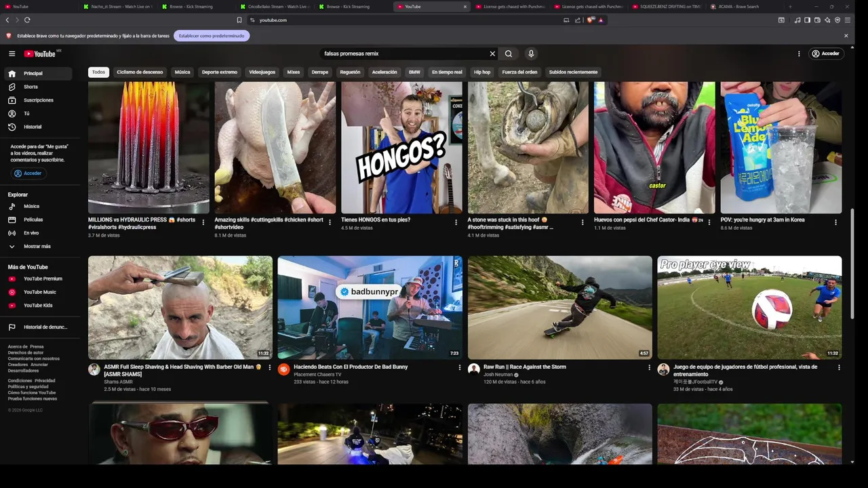Open the YouTube settings three-dot menu
The image size is (868, 488).
(x=799, y=54)
